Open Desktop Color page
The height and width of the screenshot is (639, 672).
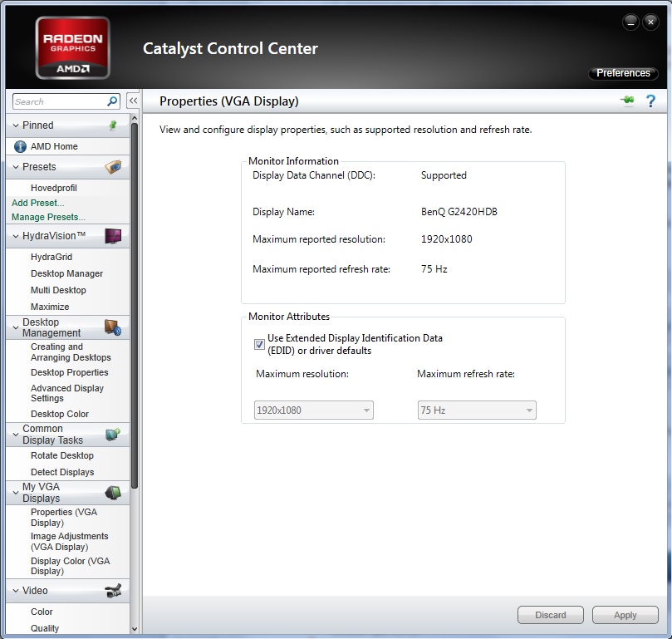coord(60,414)
